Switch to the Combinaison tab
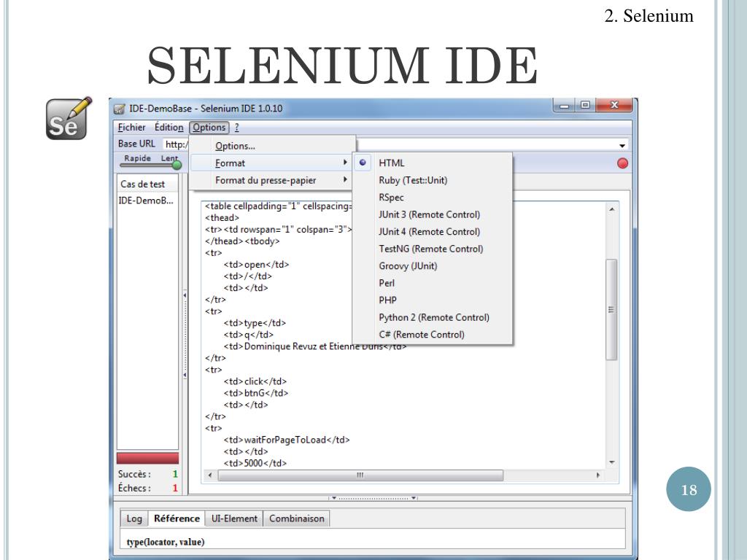 (x=296, y=518)
